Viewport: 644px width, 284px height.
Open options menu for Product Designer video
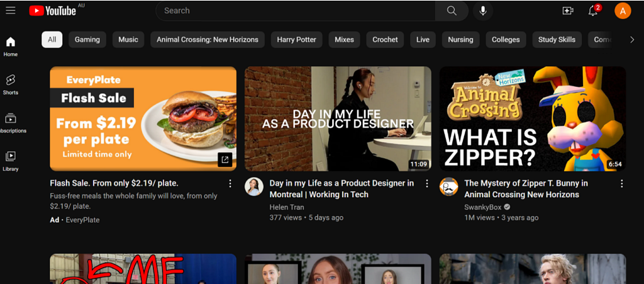point(427,184)
